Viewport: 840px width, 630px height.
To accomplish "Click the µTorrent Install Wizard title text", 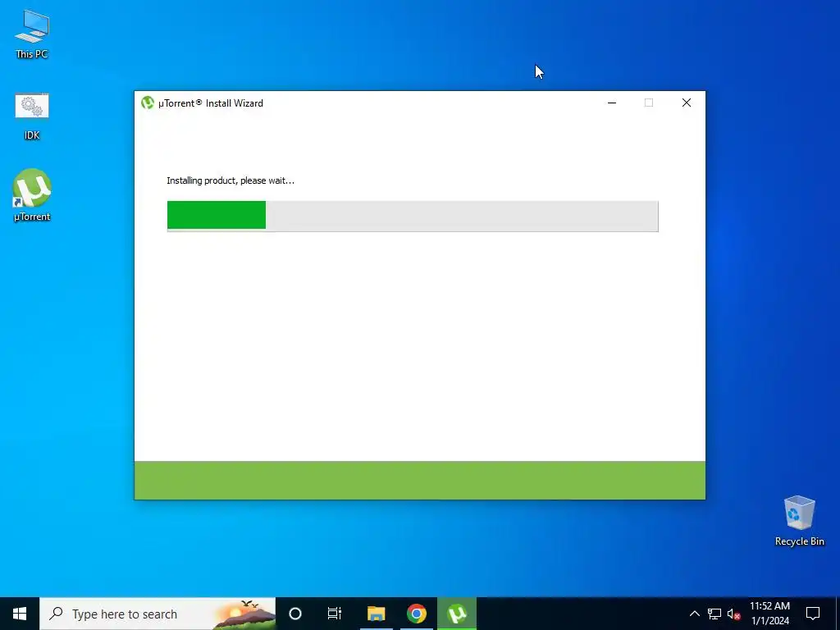I will coord(211,103).
